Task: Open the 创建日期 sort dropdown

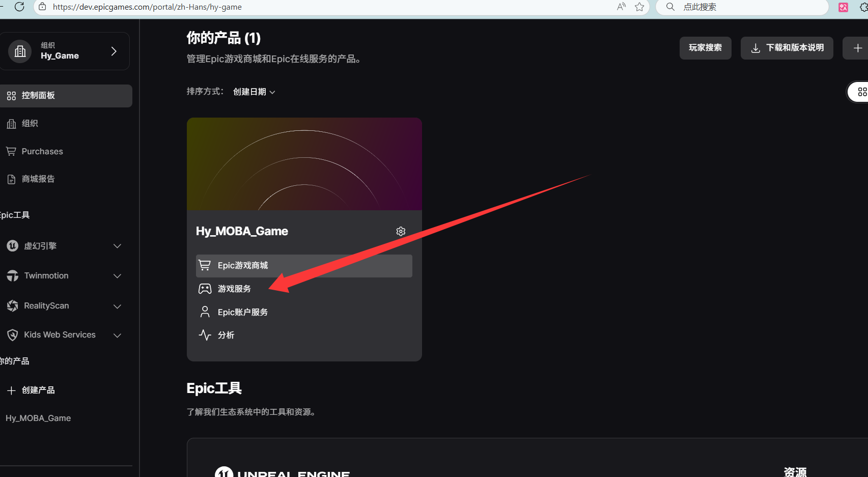Action: (254, 92)
